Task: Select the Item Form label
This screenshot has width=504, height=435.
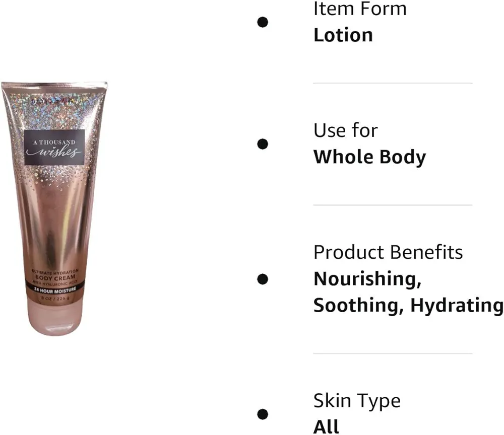Action: (x=360, y=9)
